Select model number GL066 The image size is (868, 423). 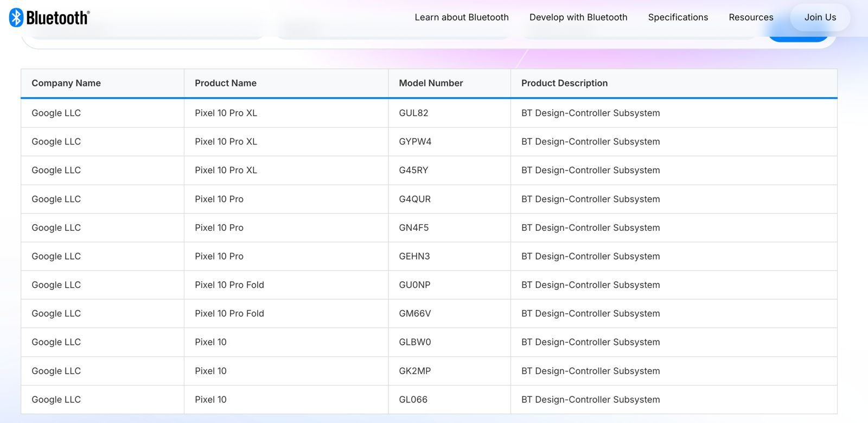click(413, 400)
